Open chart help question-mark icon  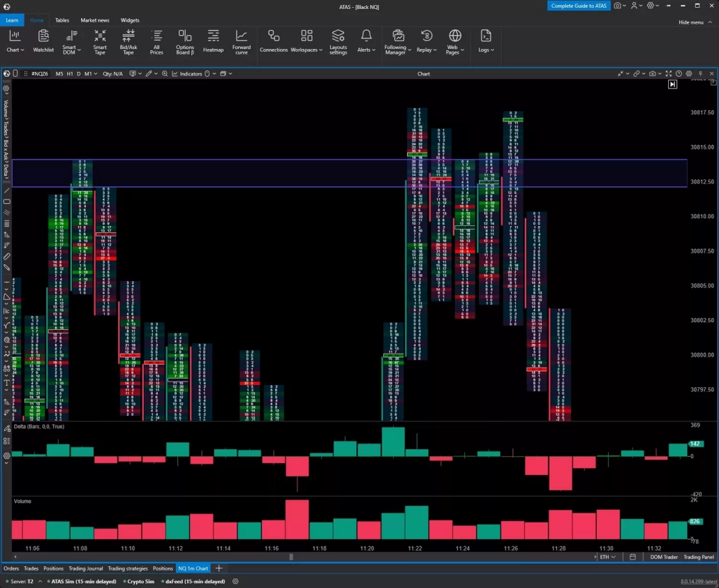pyautogui.click(x=679, y=73)
